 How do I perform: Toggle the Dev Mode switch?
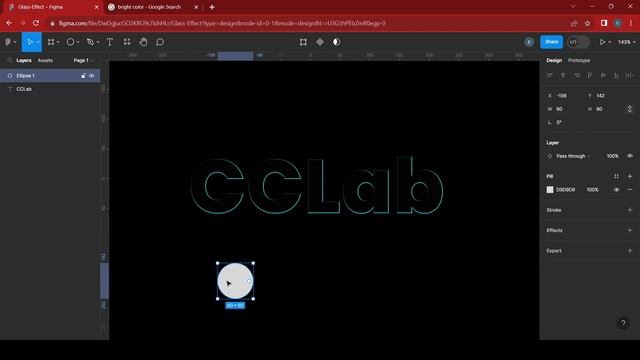coord(578,42)
